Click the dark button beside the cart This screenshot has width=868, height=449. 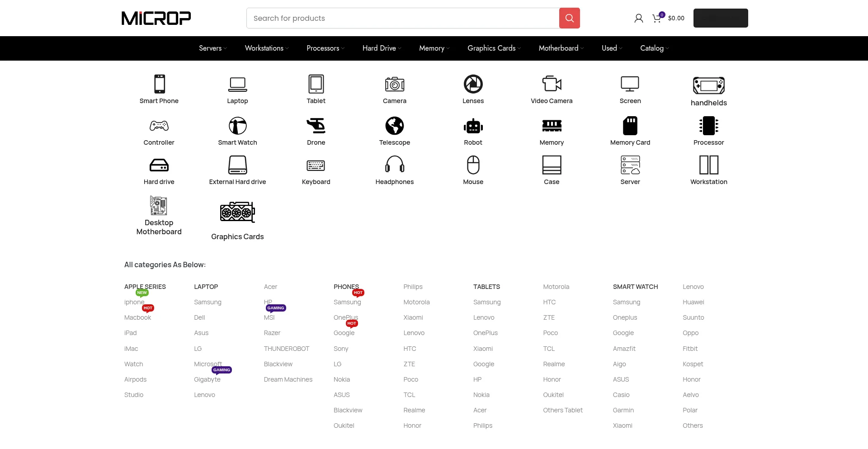pos(721,18)
